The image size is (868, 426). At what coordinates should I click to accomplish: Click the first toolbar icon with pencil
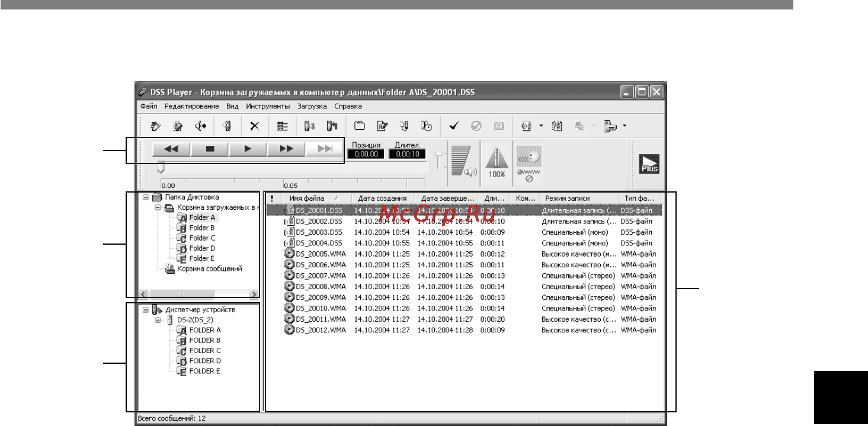coord(156,126)
